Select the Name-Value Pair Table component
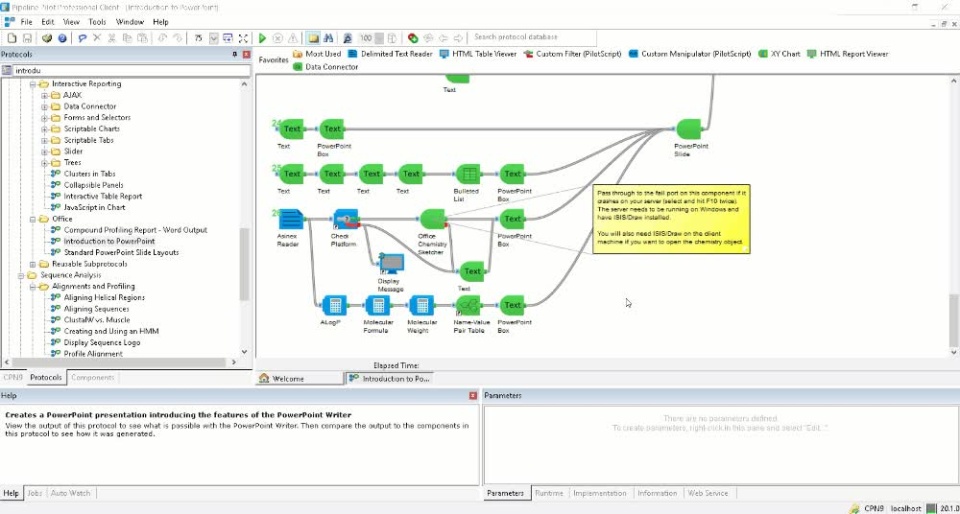 click(468, 305)
